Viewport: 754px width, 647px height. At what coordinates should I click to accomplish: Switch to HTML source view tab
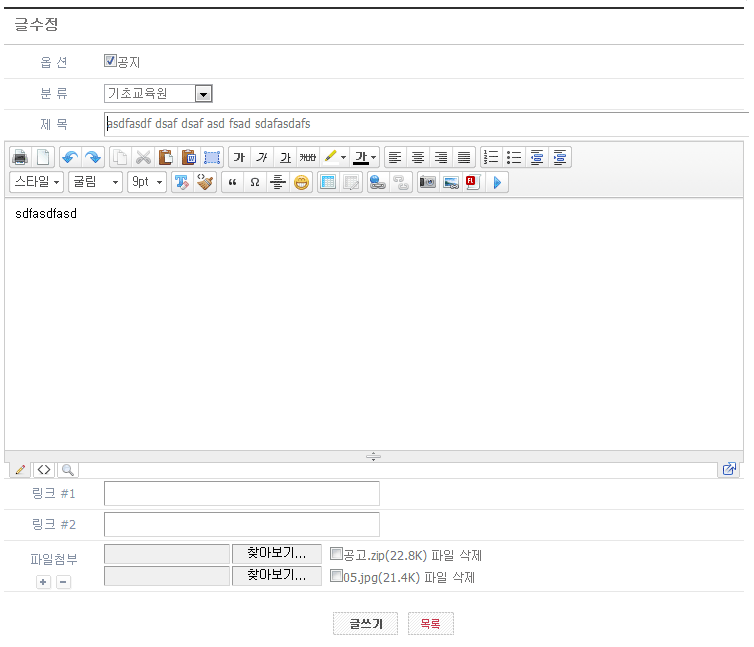44,469
